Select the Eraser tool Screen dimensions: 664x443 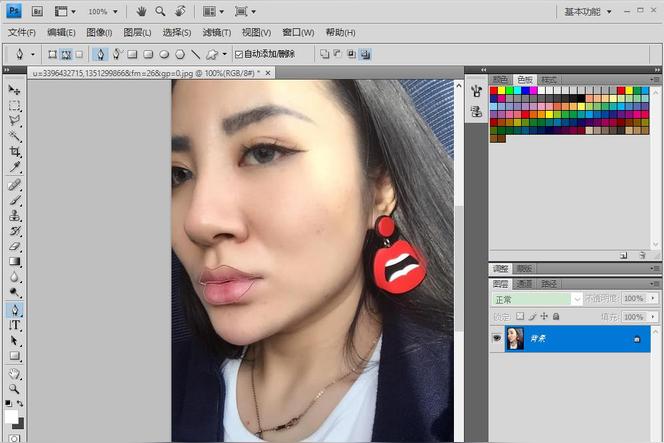coord(15,246)
